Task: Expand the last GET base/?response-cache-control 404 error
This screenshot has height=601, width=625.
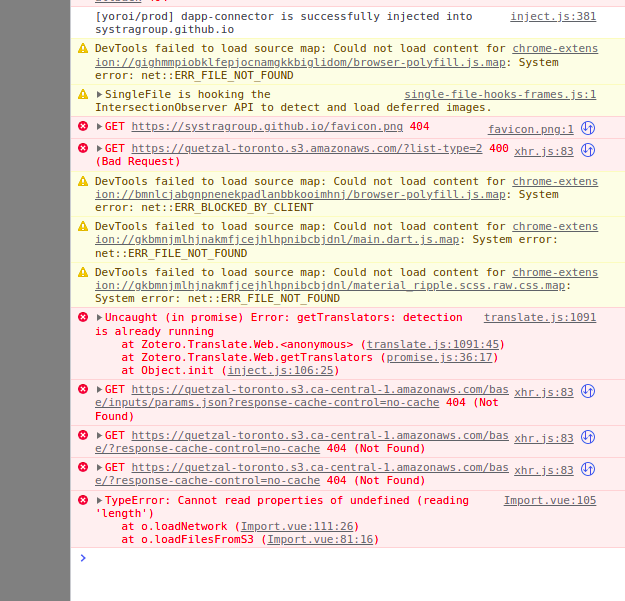Action: tap(99, 467)
